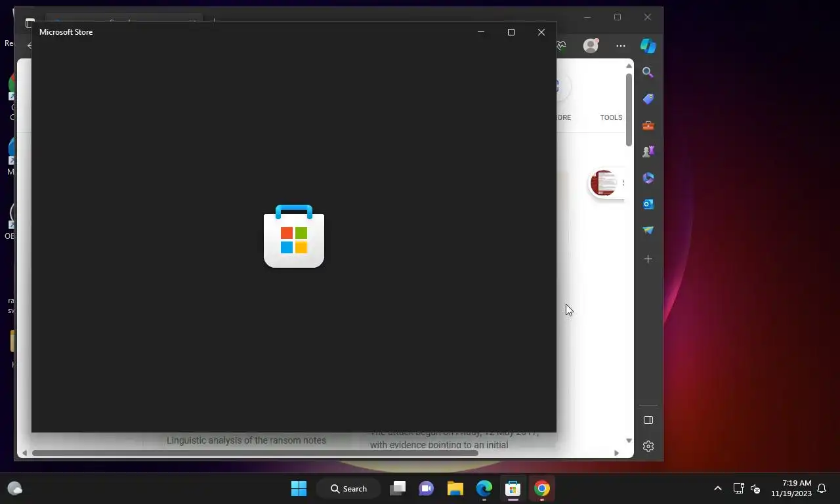Toggle the Edge sidebar visibility panel icon
Image resolution: width=840 pixels, height=504 pixels.
point(648,420)
